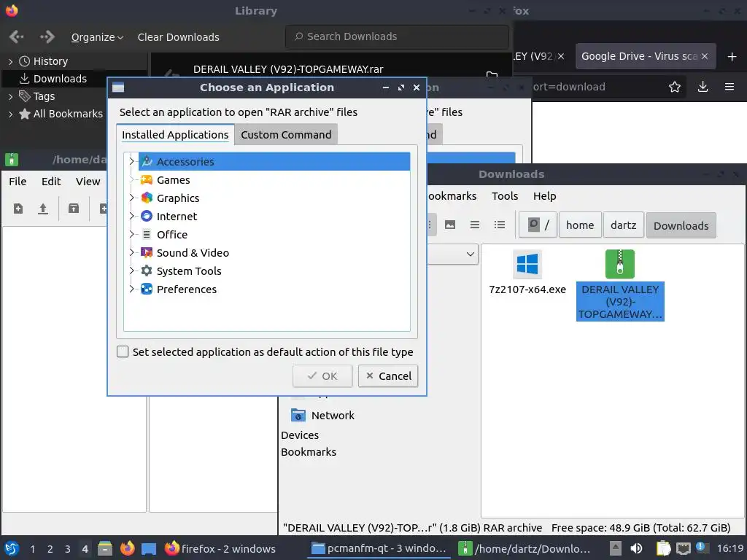Cancel the Choose an Application dialog
The image size is (747, 560).
click(388, 376)
